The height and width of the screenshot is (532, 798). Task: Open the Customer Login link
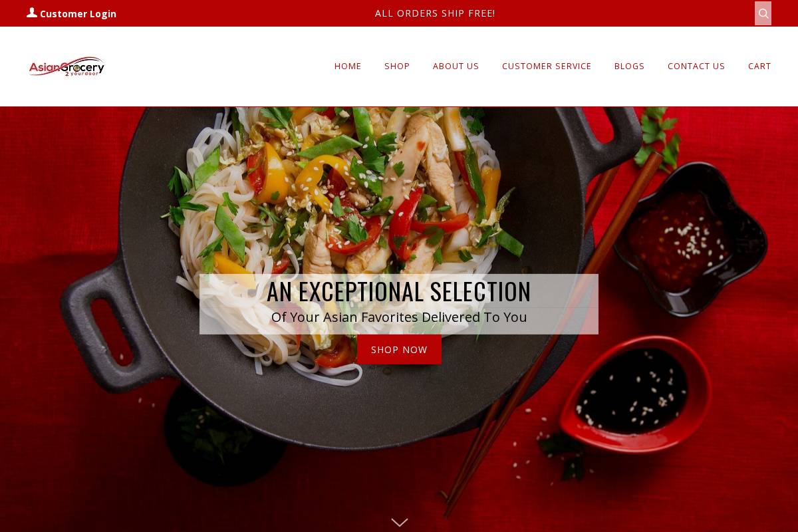[78, 13]
